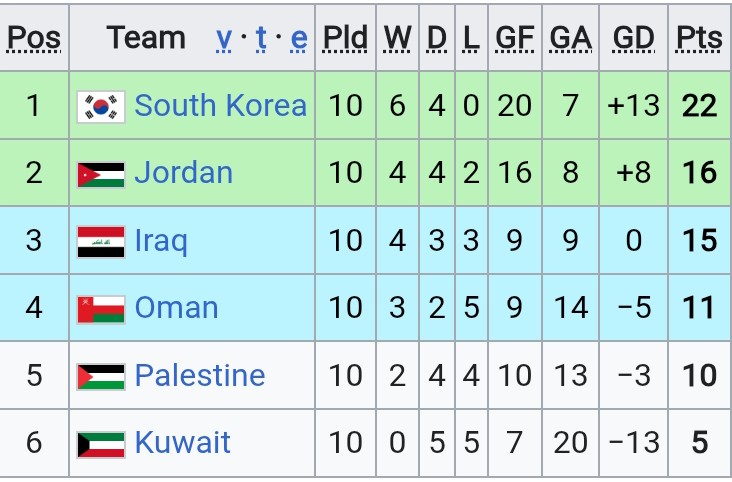Click the 'e' edit template link
This screenshot has height=482, width=732.
299,39
